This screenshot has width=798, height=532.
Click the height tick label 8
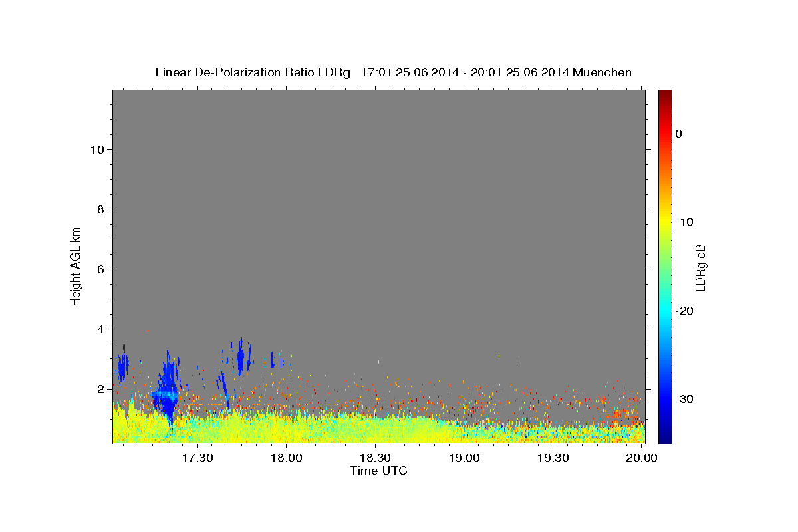pyautogui.click(x=101, y=209)
